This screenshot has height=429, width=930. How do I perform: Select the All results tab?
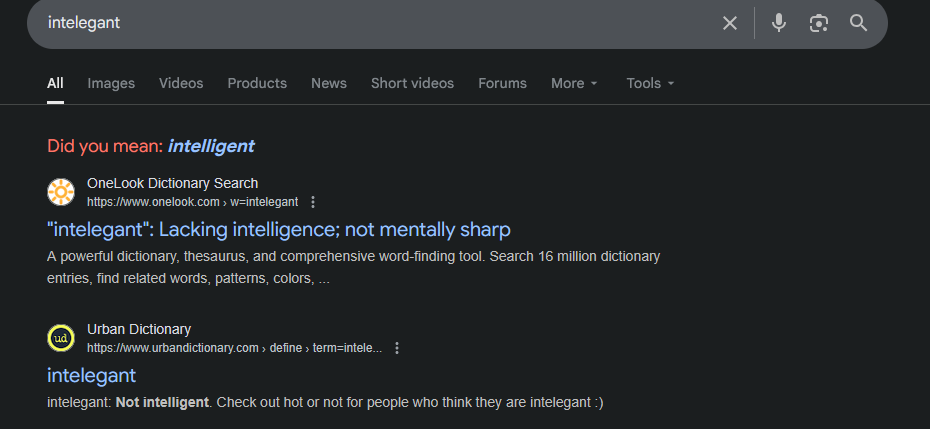[55, 84]
